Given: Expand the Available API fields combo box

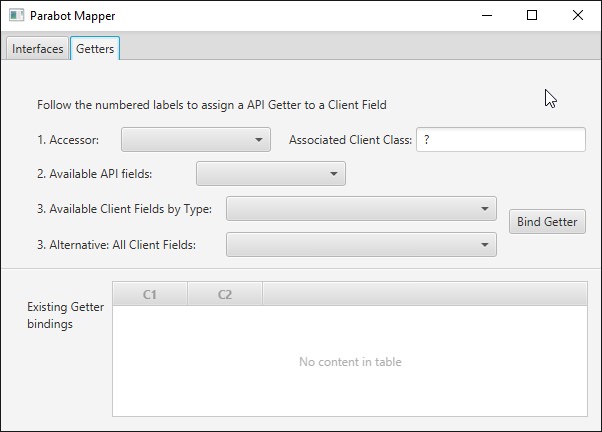Looking at the screenshot, I should [x=271, y=174].
